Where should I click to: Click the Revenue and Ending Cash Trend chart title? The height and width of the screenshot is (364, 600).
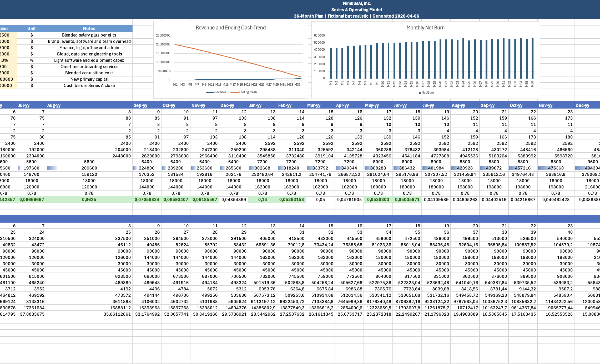point(230,28)
